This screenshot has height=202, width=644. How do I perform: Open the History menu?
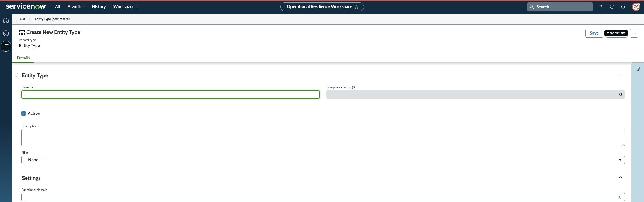[x=99, y=7]
